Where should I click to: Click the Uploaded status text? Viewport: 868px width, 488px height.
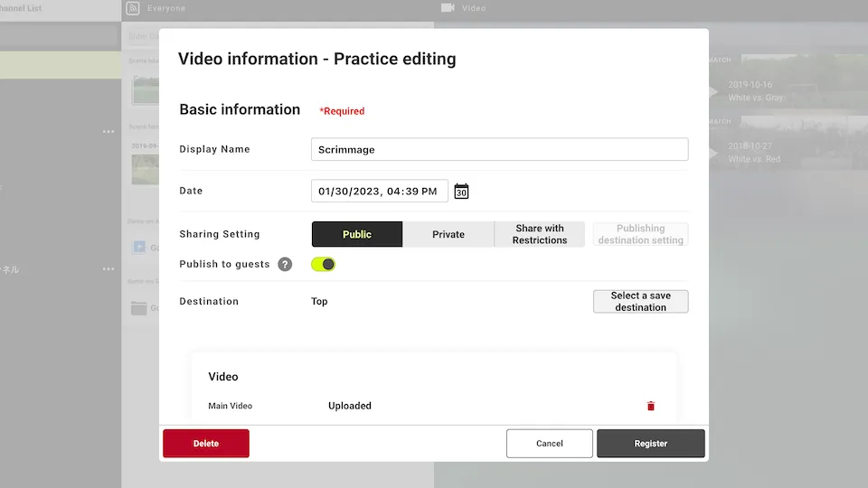tap(350, 406)
